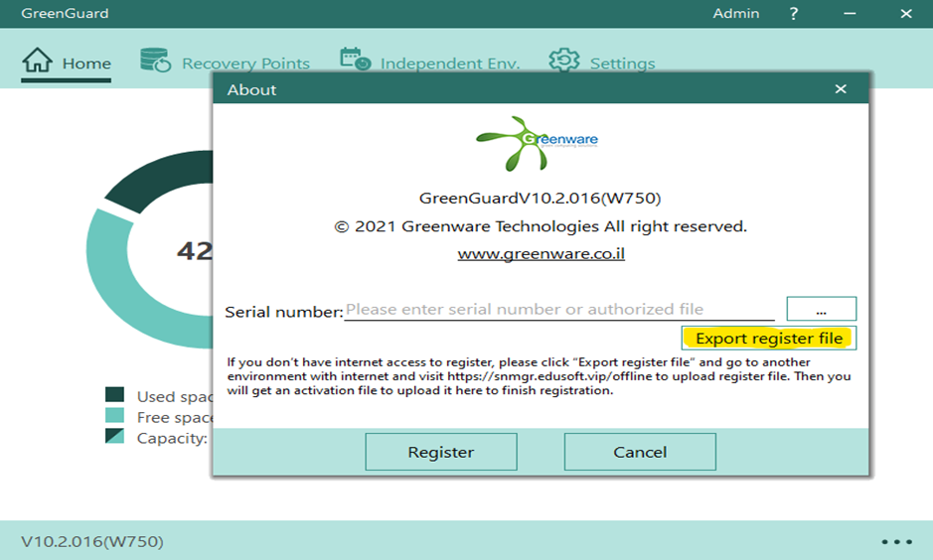
Task: Open the Admin user menu
Action: [x=735, y=14]
